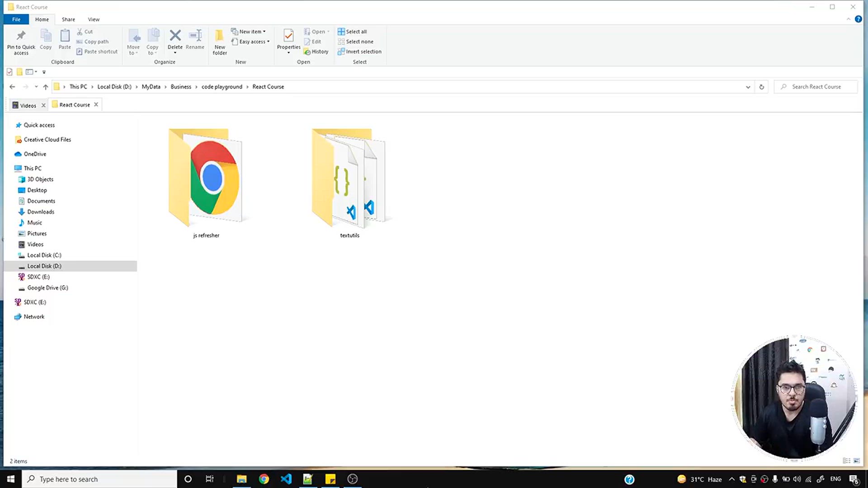868x488 pixels.
Task: Click the Paste icon in the ribbon
Action: click(x=65, y=39)
